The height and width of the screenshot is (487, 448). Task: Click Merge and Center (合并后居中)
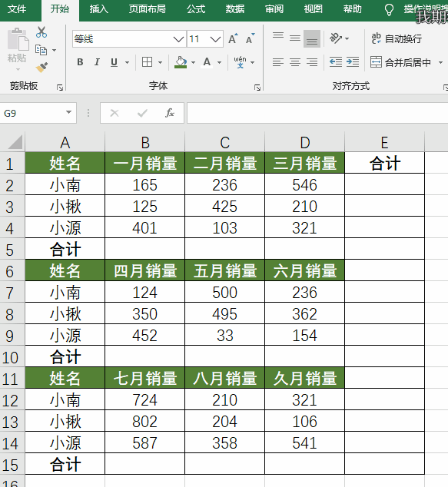pos(401,62)
